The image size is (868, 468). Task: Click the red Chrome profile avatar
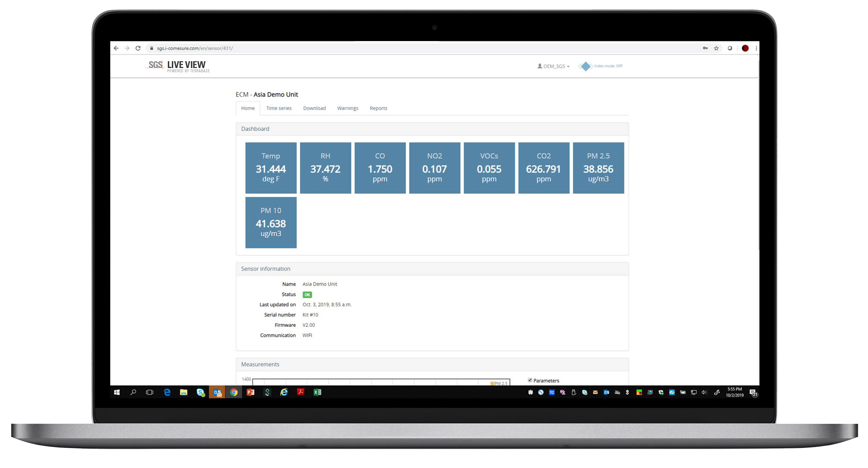[x=745, y=48]
